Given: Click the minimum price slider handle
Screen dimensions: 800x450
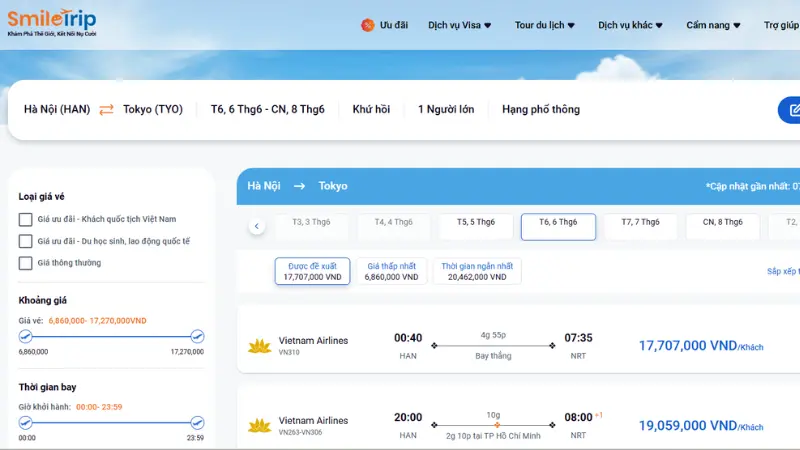Looking at the screenshot, I should coord(26,336).
